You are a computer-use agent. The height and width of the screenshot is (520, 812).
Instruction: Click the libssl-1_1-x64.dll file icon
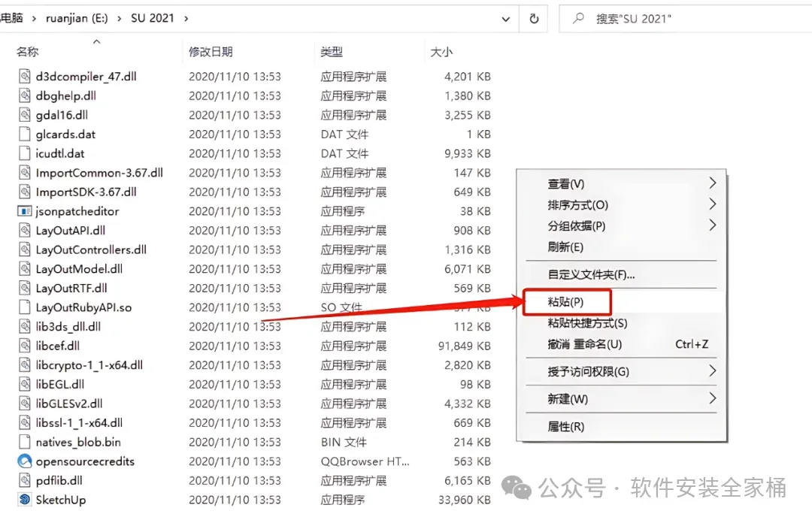tap(24, 423)
